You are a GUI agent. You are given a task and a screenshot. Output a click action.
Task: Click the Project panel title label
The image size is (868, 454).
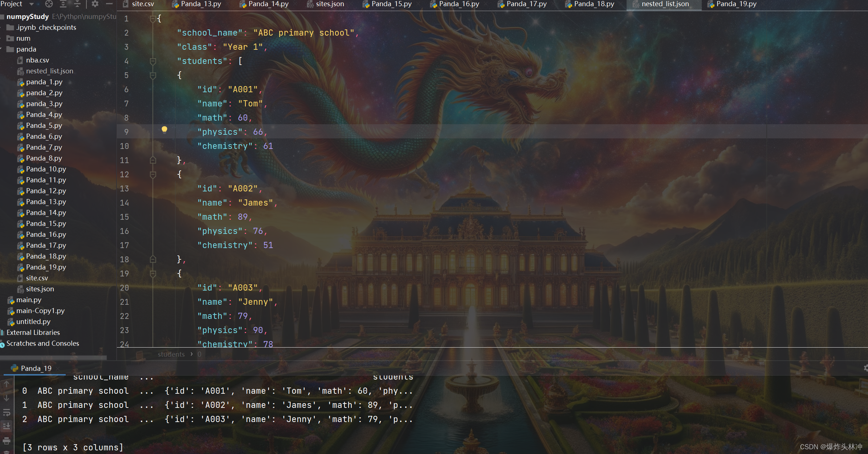point(12,4)
